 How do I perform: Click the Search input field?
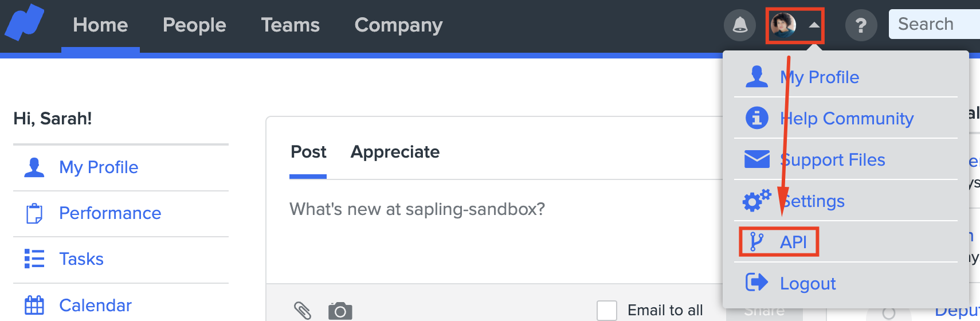click(934, 24)
